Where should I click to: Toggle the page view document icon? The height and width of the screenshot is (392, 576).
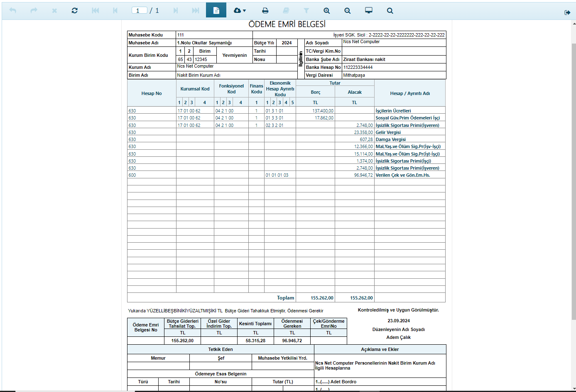click(x=216, y=10)
